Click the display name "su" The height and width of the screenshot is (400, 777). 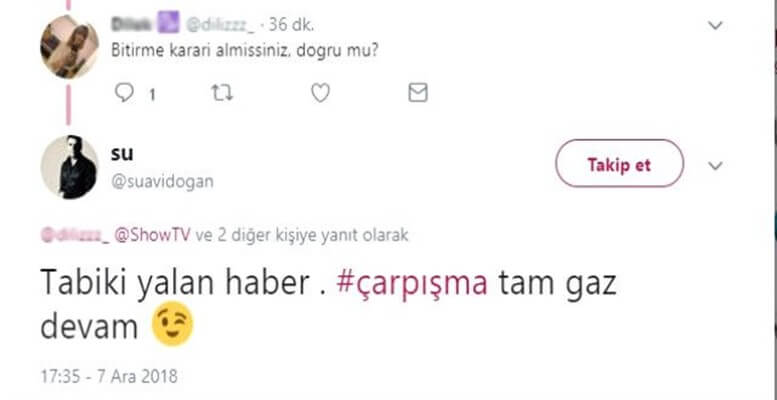[123, 153]
